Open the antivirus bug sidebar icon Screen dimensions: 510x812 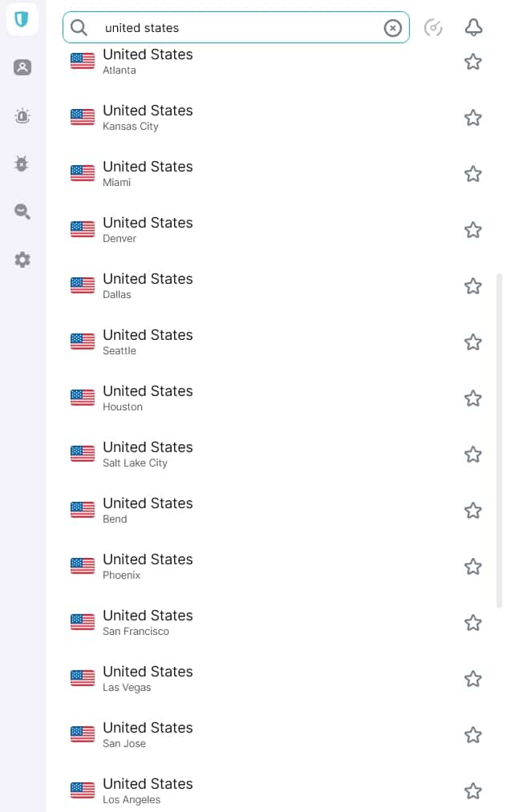(22, 164)
